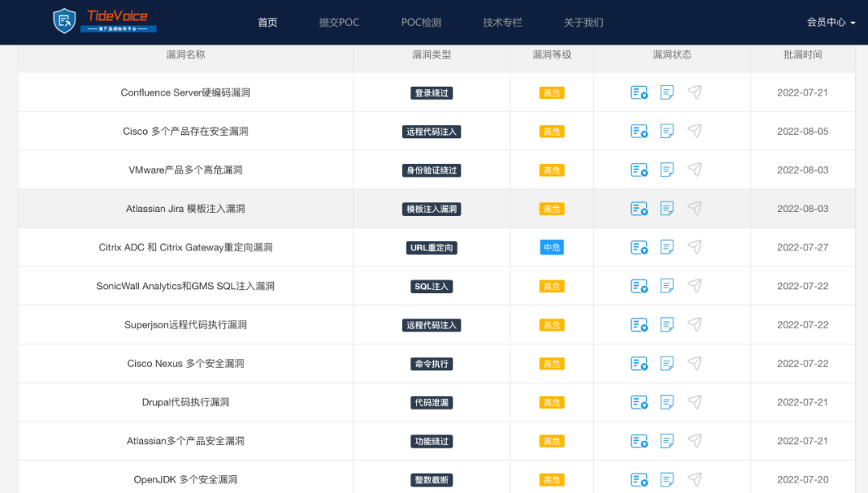Open the 提交POC nav tab
Image resolution: width=868 pixels, height=493 pixels.
339,22
